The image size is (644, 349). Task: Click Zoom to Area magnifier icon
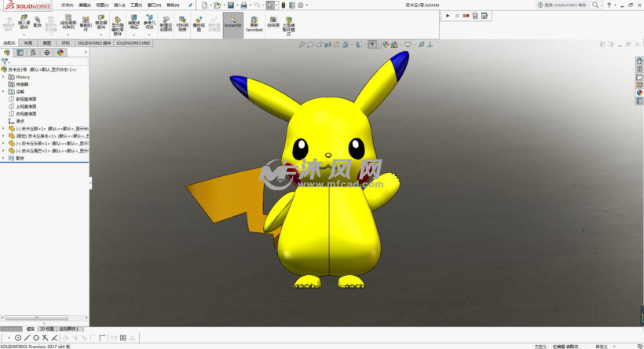(310, 44)
